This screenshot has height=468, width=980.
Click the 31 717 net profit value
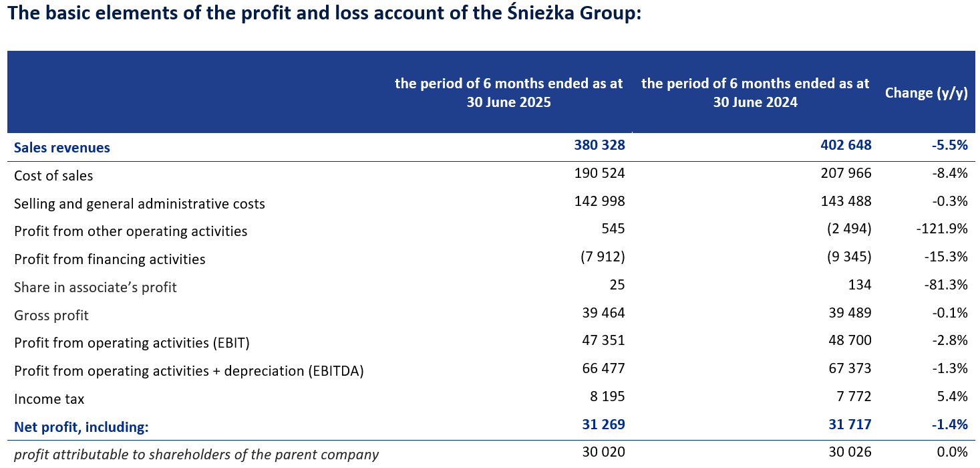[x=850, y=425]
